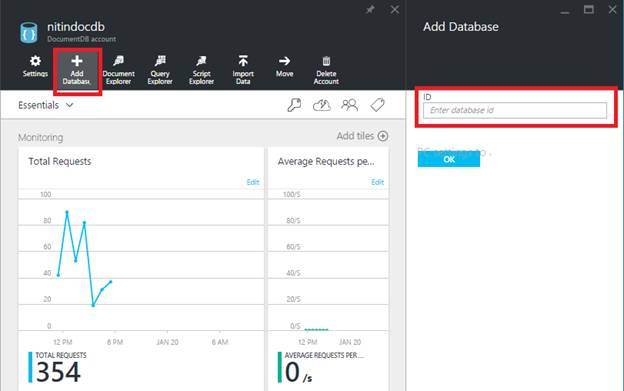Click the nitindocdb account title

[76, 27]
